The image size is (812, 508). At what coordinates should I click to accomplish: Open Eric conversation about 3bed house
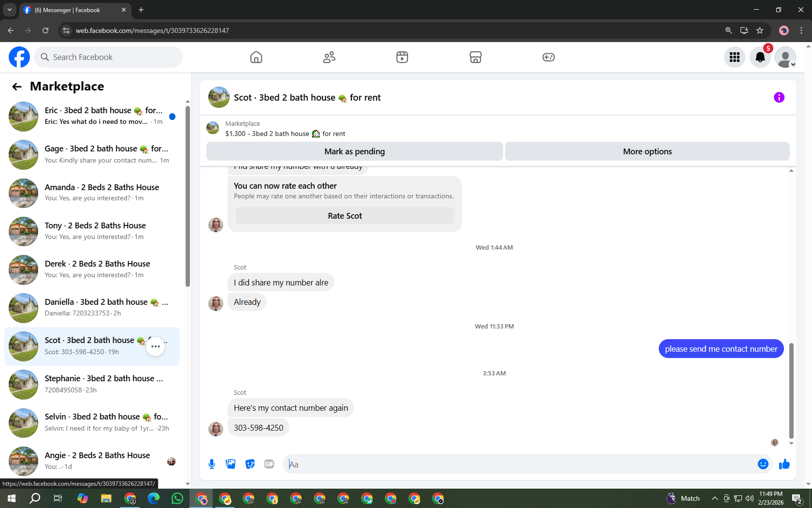tap(92, 116)
